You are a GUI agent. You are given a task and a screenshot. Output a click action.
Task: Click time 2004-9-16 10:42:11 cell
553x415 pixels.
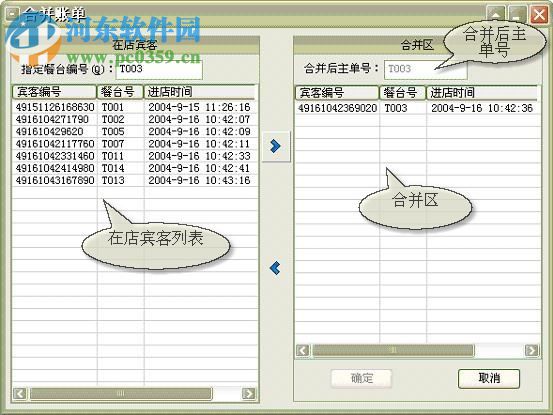[199, 144]
